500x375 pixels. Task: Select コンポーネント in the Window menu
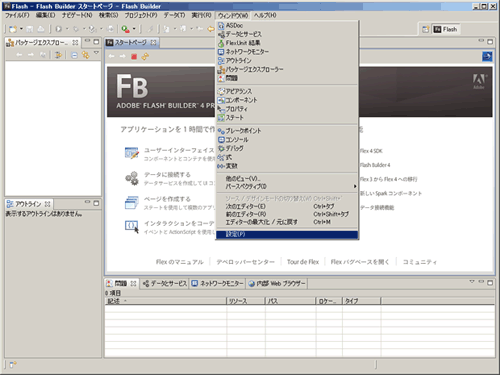tap(287, 100)
